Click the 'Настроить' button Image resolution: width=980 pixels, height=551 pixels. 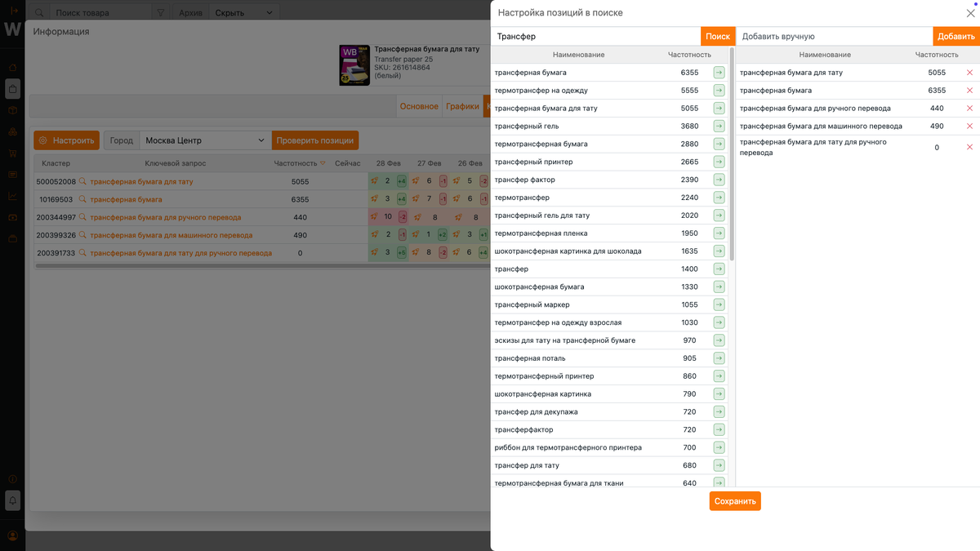click(66, 140)
